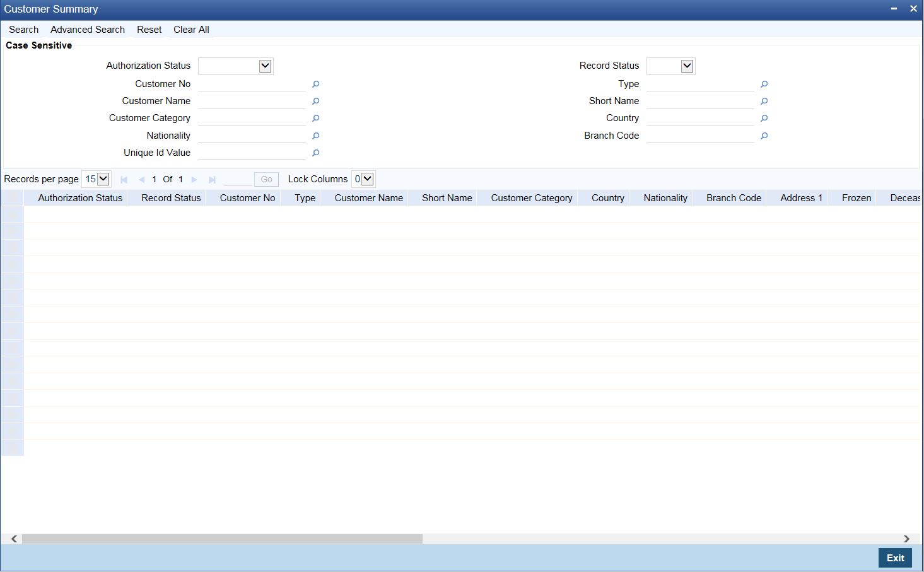Click horizontal scrollbar right arrow
Screen dimensions: 924x572
906,539
